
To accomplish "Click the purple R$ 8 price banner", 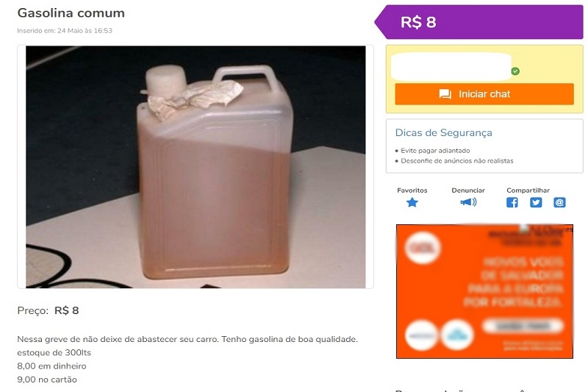I will coord(479,22).
